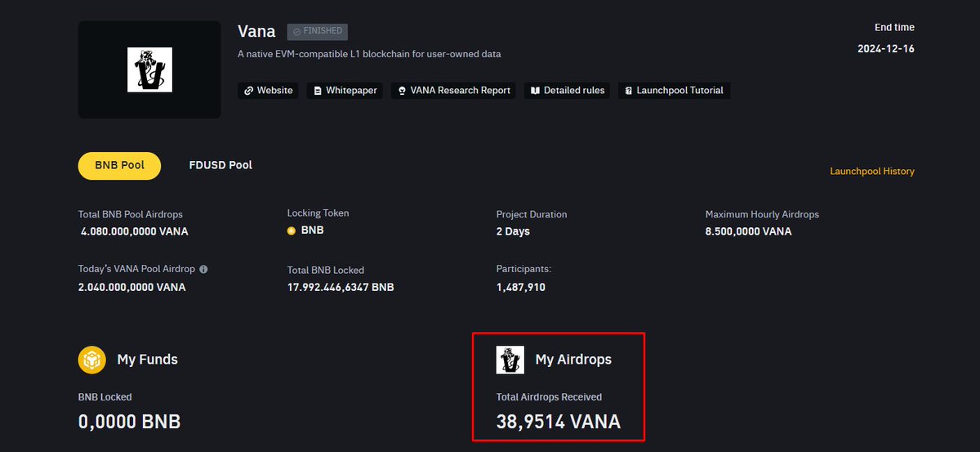Click the My Funds heading

147,360
